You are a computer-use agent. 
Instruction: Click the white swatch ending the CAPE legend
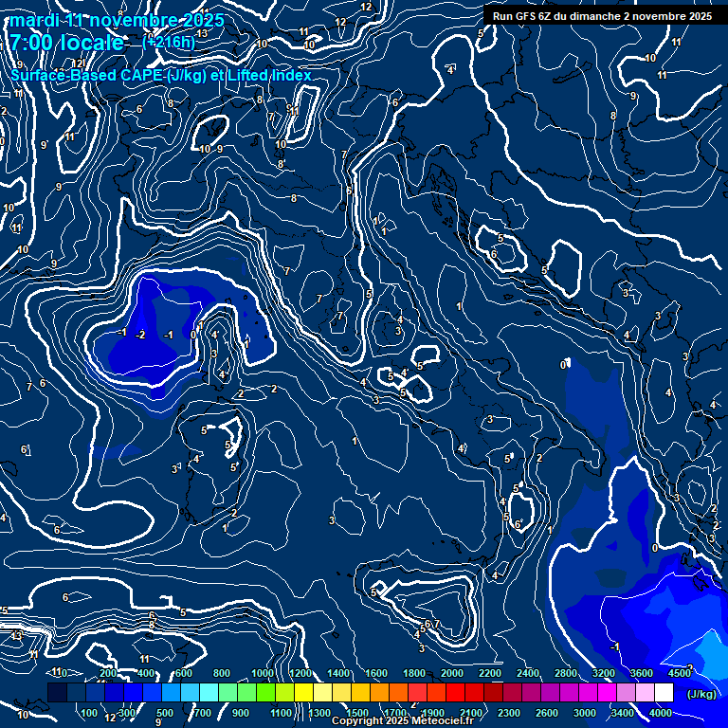click(664, 692)
